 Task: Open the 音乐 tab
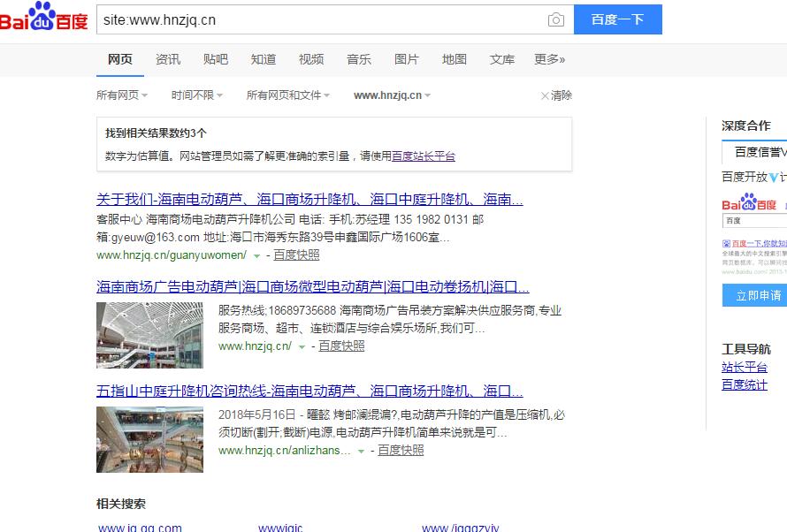(359, 60)
